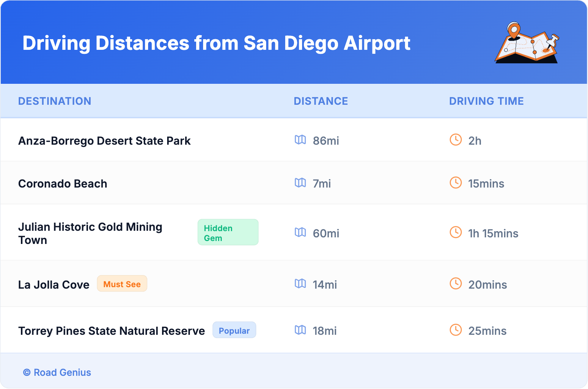Click clock icon next to 2h
Screen dimensions: 588x389
pyautogui.click(x=456, y=140)
